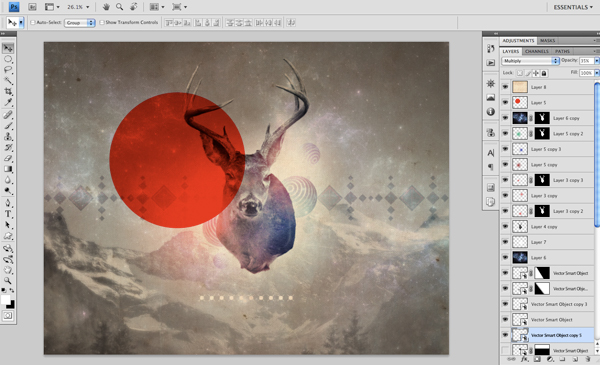Image resolution: width=600 pixels, height=365 pixels.
Task: Switch to the Masks tab
Action: click(x=548, y=41)
